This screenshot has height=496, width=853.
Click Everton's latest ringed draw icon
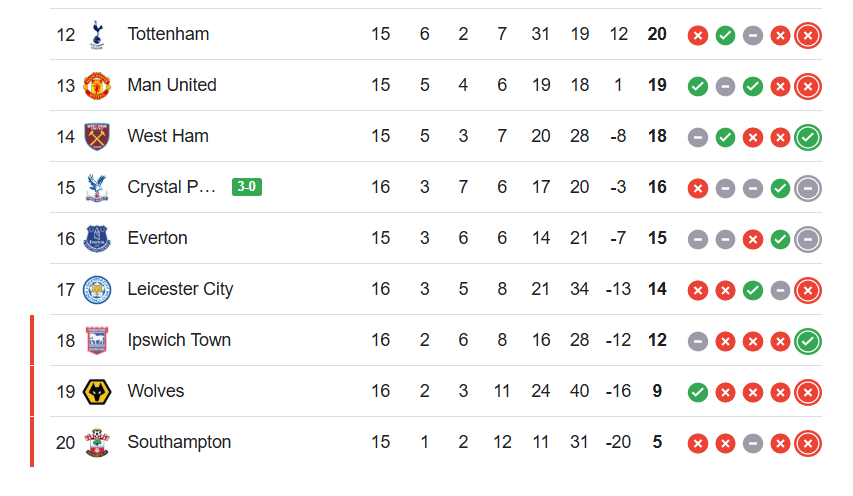click(808, 239)
